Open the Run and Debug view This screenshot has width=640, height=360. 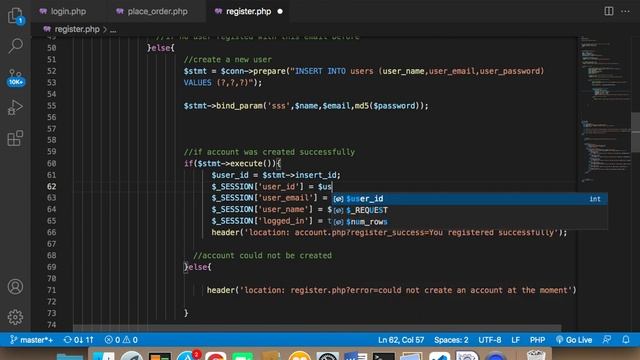coord(16,107)
